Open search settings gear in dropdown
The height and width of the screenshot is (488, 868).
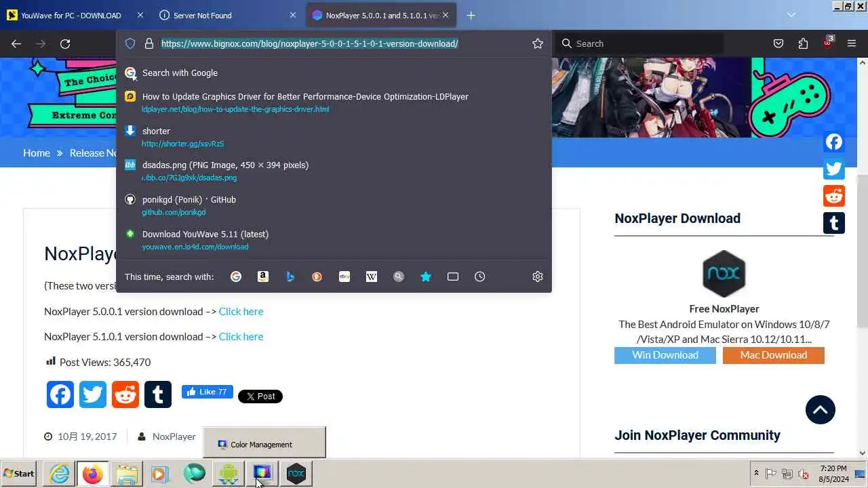tap(538, 277)
